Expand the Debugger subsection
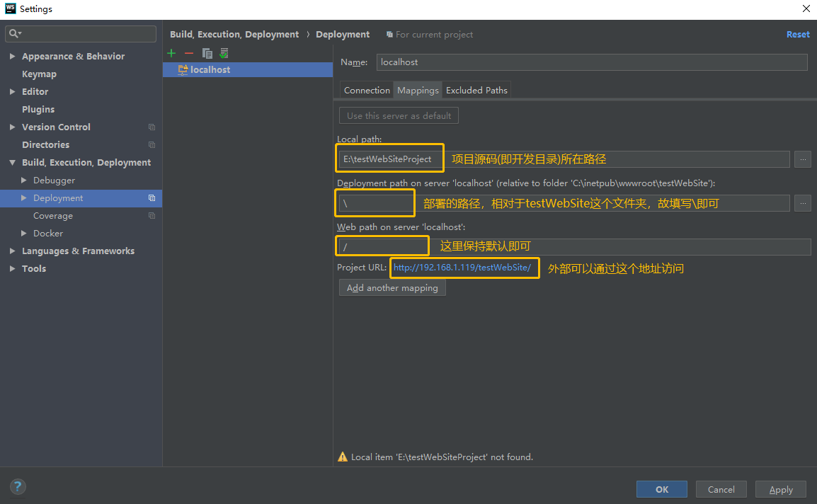 pyautogui.click(x=24, y=181)
